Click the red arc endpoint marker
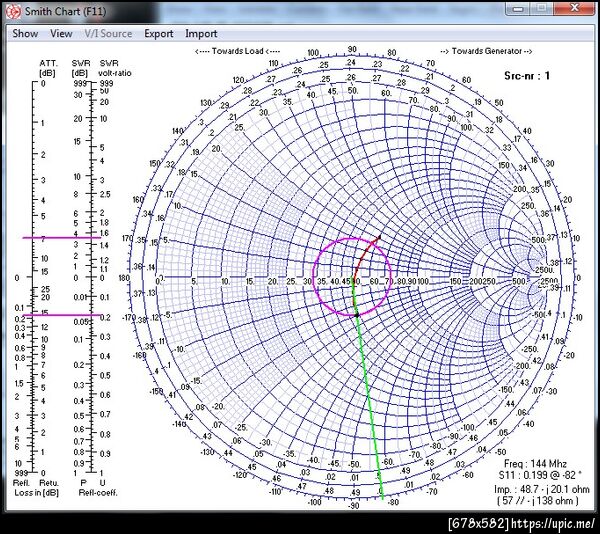Viewport: 600px width, 534px height. click(379, 238)
